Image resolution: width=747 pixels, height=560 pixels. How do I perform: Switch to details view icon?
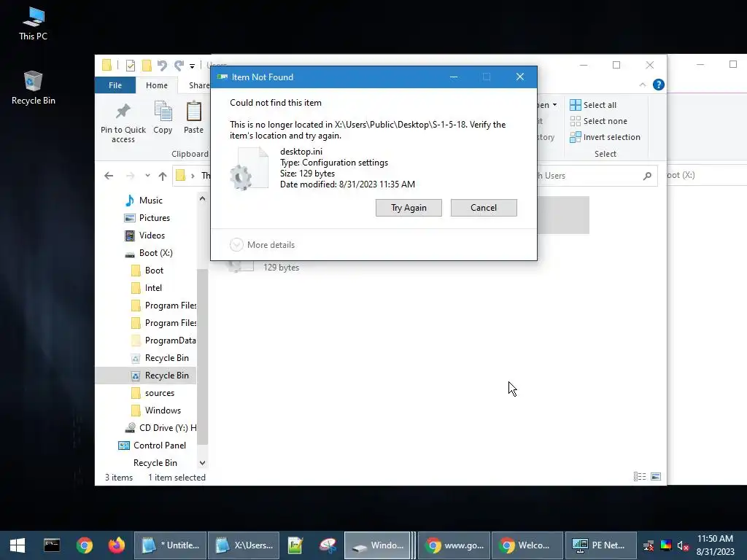[x=639, y=477]
